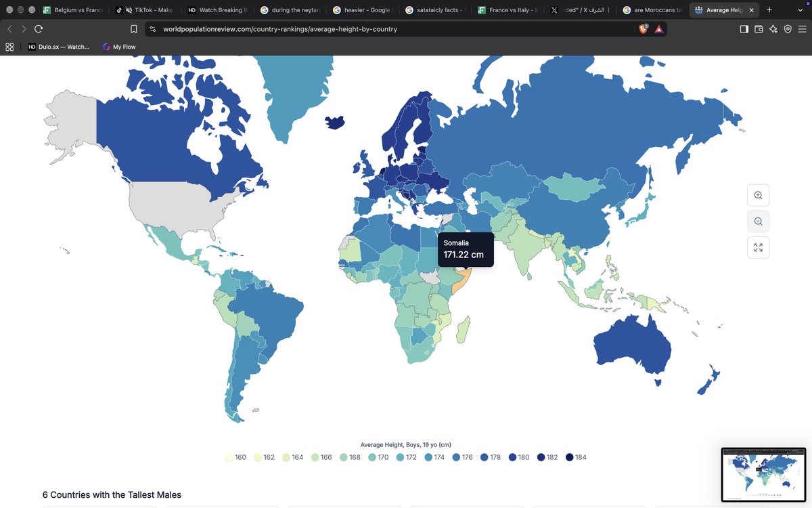This screenshot has width=812, height=508.
Task: Toggle the browser sidebar panel
Action: coord(744,29)
